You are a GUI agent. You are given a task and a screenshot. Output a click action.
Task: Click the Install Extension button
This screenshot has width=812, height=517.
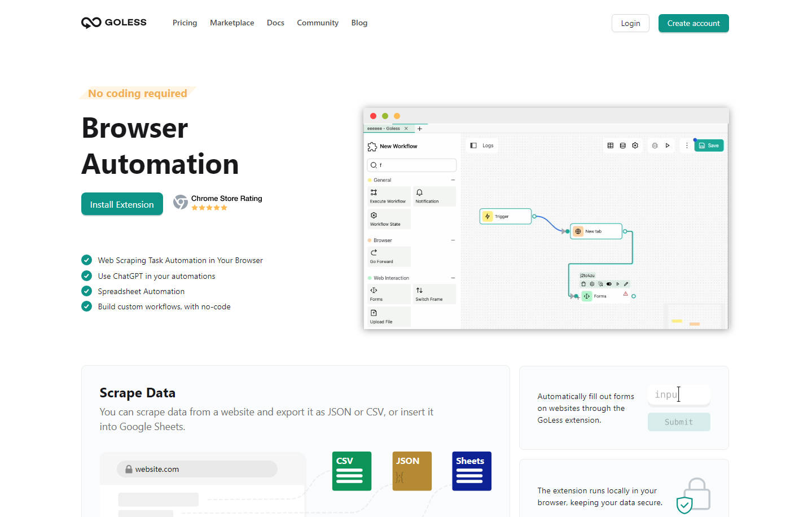click(x=122, y=204)
